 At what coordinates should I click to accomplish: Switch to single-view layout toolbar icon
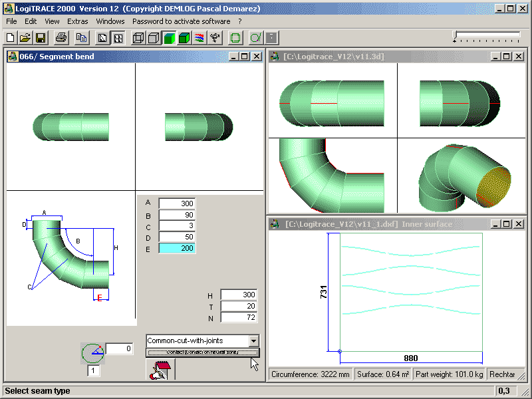click(102, 38)
